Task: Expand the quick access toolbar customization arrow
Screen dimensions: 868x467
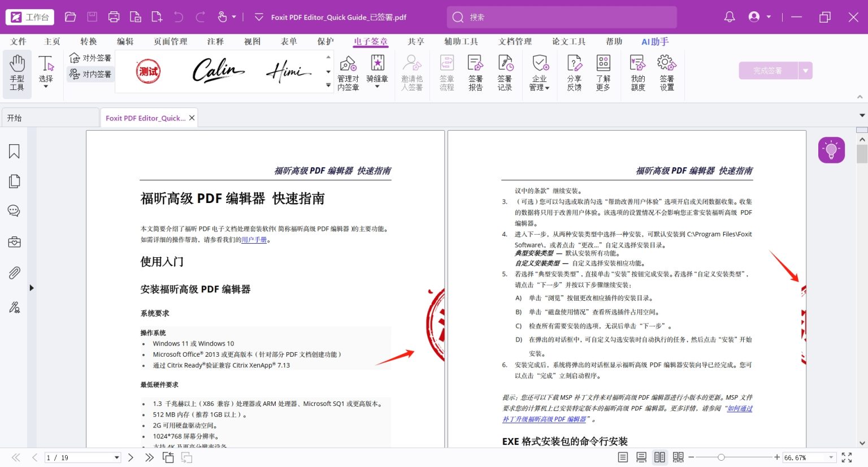Action: 259,17
